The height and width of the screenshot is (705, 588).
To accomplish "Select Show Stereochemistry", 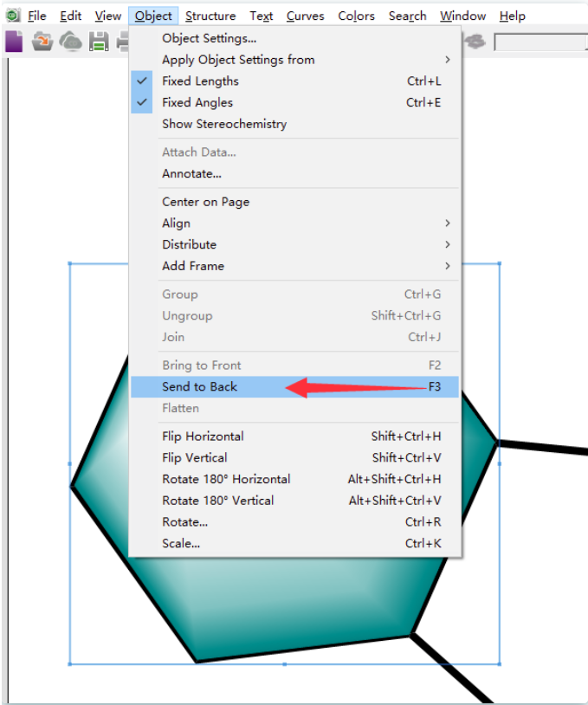I will (295, 124).
